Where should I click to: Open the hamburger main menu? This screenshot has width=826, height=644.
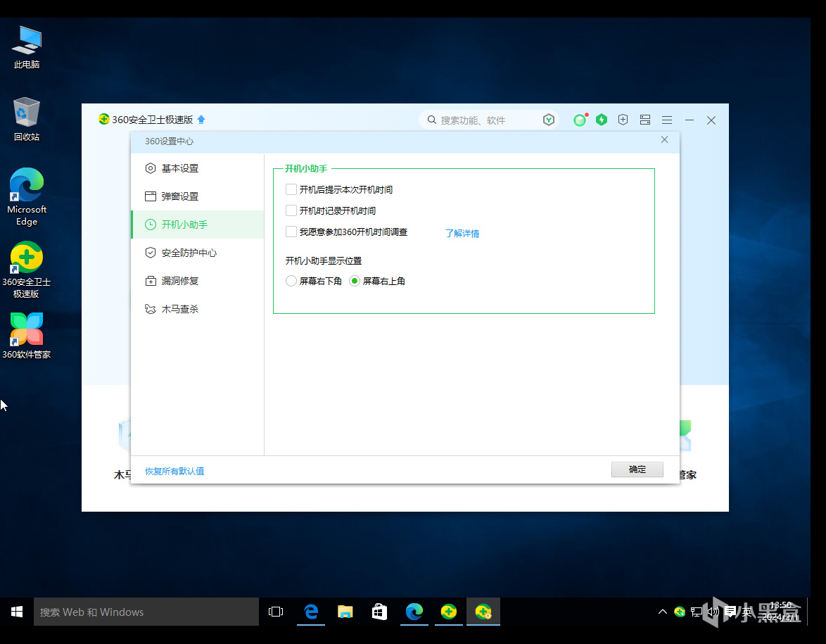click(x=667, y=120)
